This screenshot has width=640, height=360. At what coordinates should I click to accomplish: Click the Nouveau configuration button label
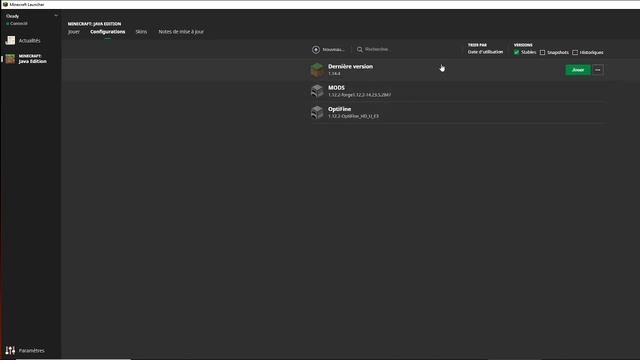pyautogui.click(x=333, y=49)
